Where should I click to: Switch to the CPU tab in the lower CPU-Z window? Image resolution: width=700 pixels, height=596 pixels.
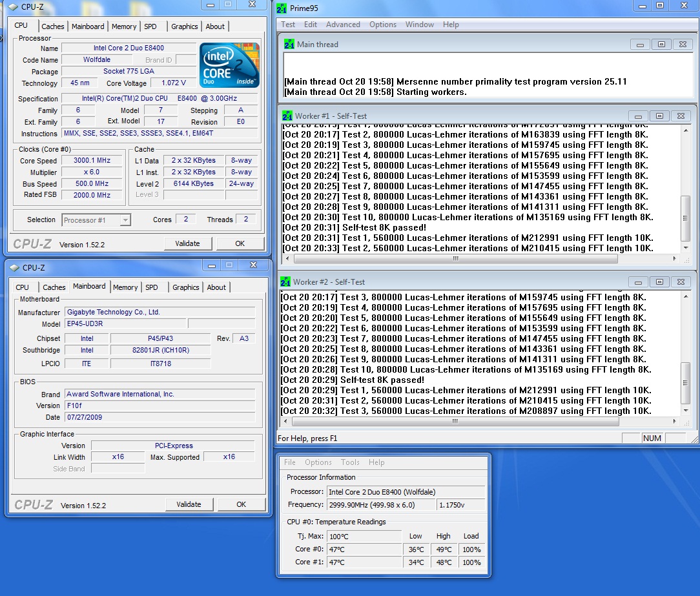tap(23, 287)
